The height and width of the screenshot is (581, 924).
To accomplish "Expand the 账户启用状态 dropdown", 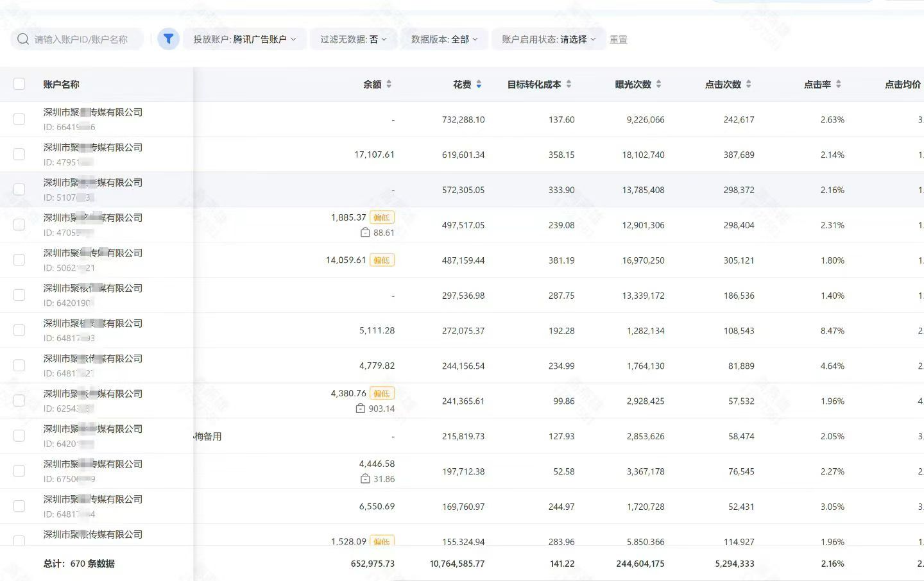I will click(x=549, y=39).
